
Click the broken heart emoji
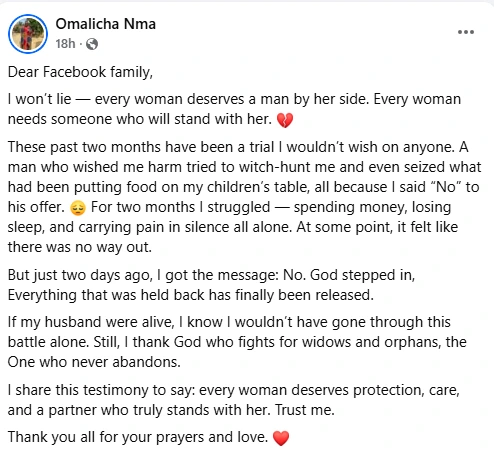pyautogui.click(x=285, y=120)
